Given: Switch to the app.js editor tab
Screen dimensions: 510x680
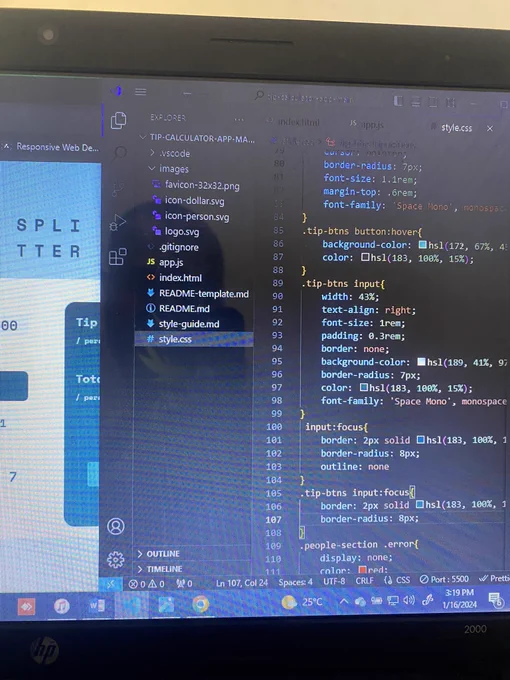Looking at the screenshot, I should click(x=367, y=124).
